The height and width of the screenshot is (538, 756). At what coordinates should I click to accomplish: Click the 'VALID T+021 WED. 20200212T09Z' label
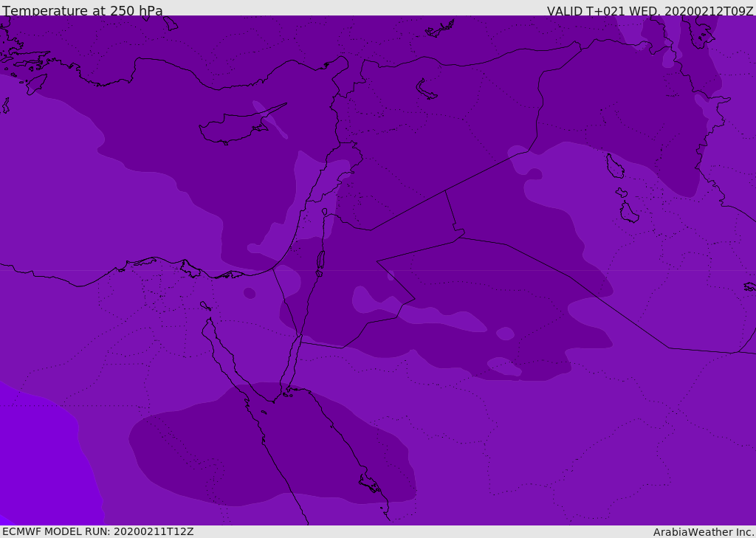(x=650, y=10)
